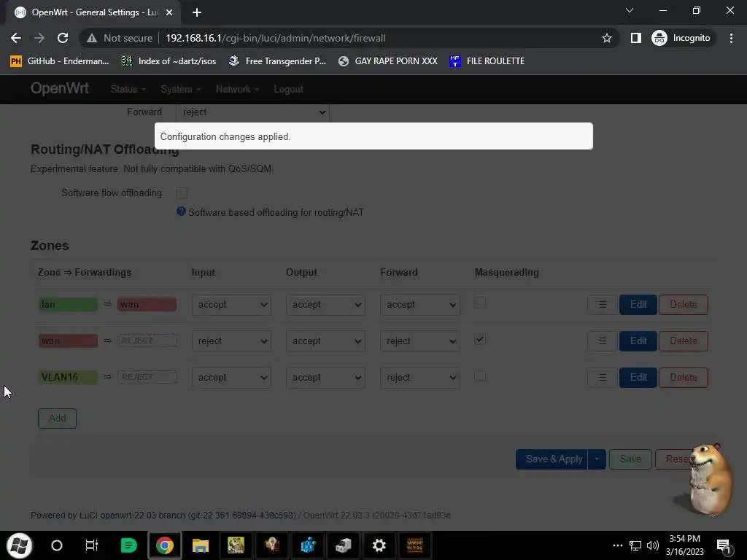This screenshot has width=747, height=560.
Task: Open the general Forward policy dropdown
Action: point(252,112)
